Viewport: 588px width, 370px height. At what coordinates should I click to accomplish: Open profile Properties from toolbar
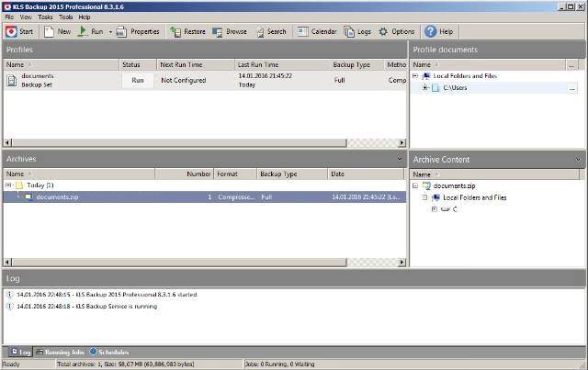(138, 32)
